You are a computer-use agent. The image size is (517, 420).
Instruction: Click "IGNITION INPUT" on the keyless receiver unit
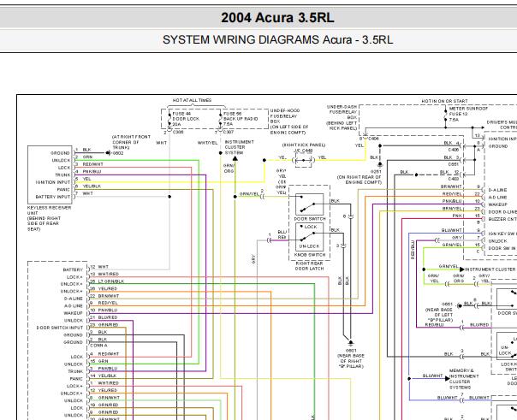(x=53, y=182)
